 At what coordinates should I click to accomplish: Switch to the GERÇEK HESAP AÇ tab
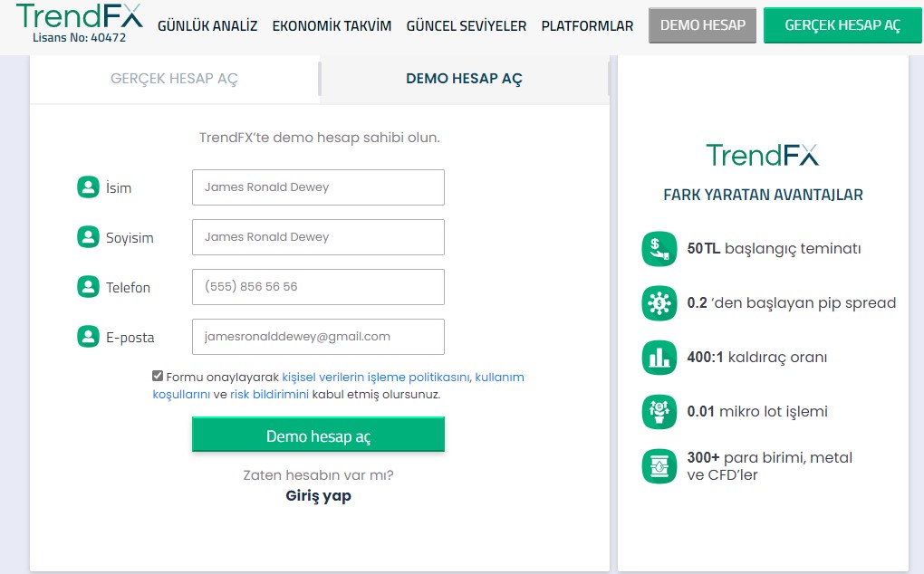click(x=175, y=79)
